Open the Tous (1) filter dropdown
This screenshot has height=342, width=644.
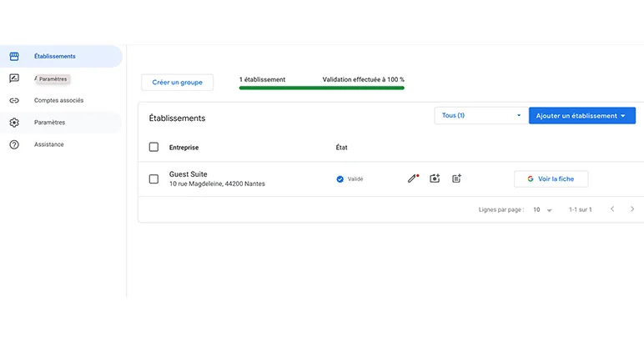480,116
